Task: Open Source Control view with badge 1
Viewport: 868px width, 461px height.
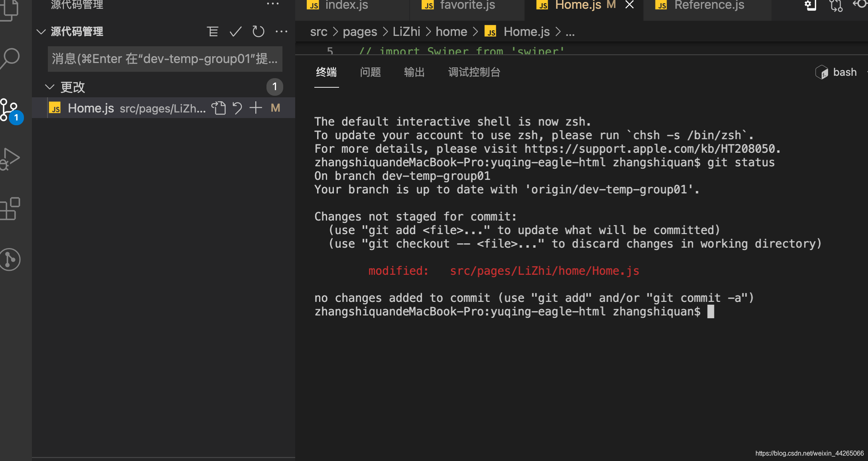Action: (10, 110)
